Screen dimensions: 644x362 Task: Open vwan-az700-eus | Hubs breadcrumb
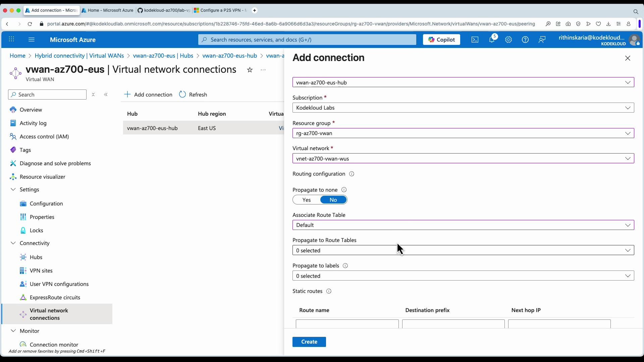coord(163,56)
